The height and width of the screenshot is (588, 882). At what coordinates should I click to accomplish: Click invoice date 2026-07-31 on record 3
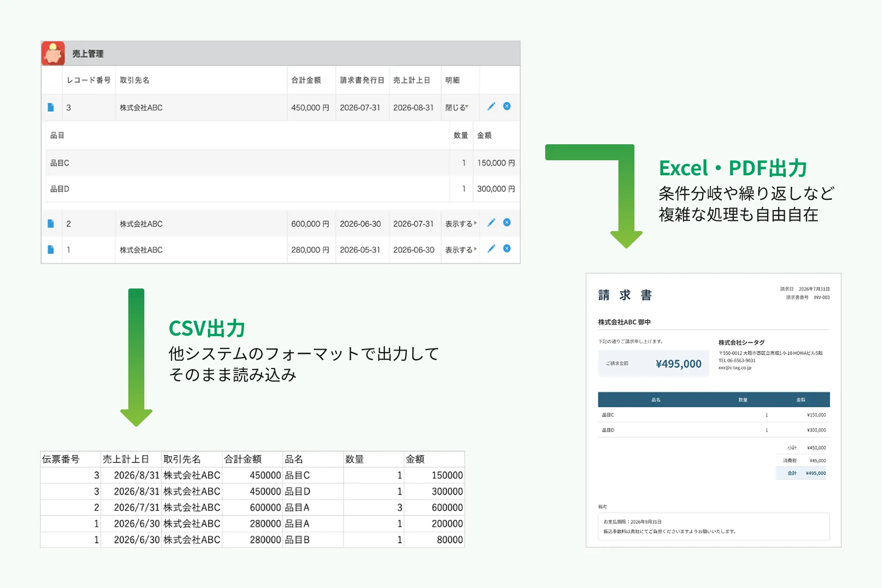click(x=360, y=108)
